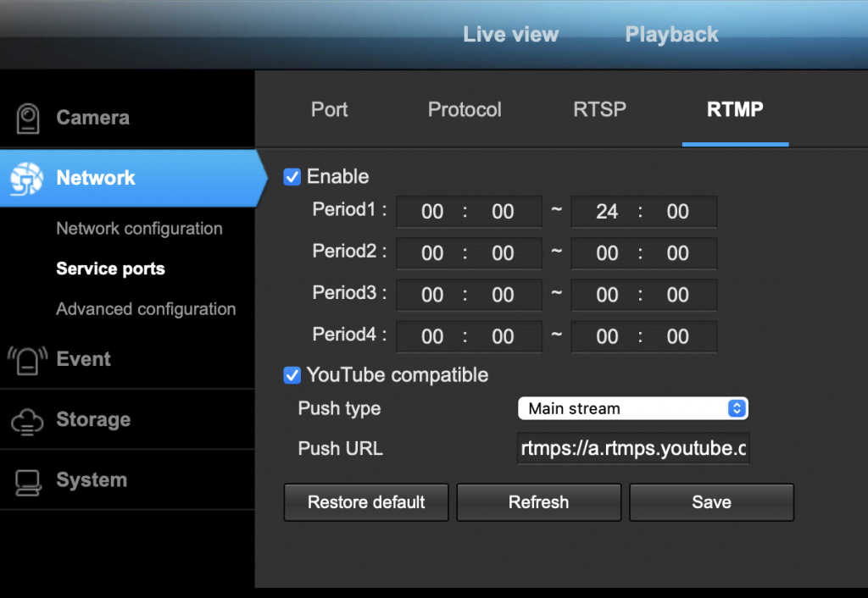Image resolution: width=868 pixels, height=598 pixels.
Task: Go to Network configuration submenu
Action: [x=140, y=229]
